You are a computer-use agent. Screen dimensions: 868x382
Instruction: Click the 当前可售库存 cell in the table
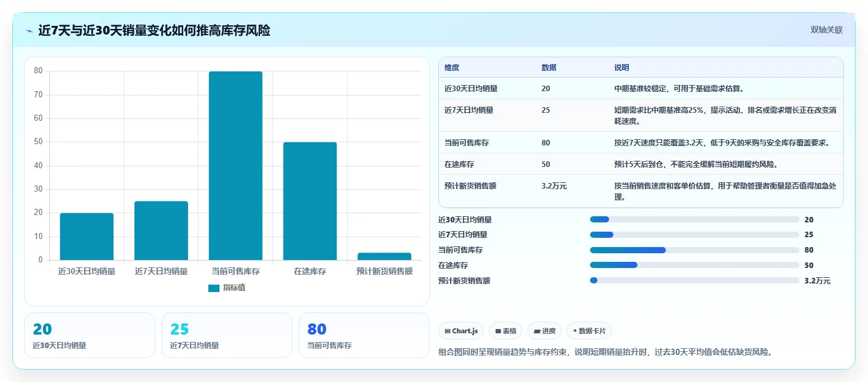pyautogui.click(x=467, y=143)
